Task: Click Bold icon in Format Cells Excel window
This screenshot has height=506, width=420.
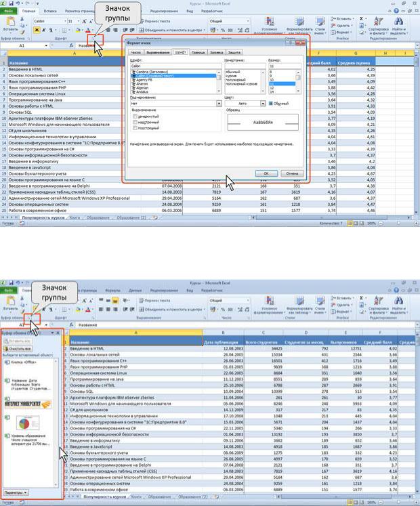Action: (x=37, y=30)
